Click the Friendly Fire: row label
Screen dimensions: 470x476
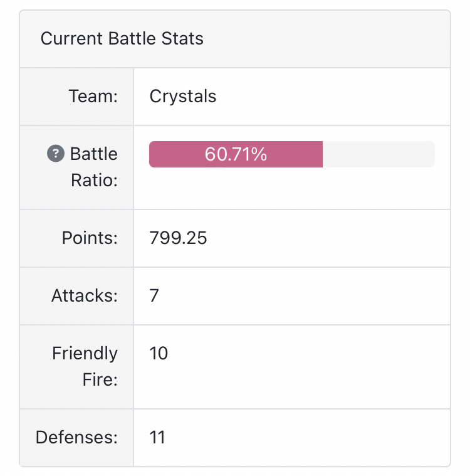pyautogui.click(x=85, y=366)
